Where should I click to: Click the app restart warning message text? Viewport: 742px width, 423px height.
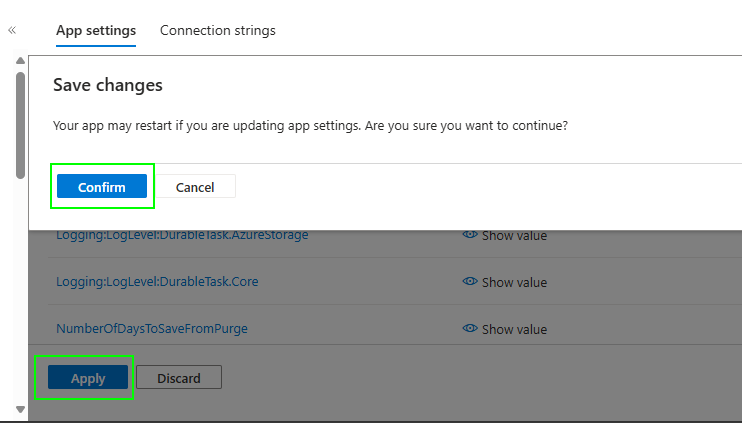tap(310, 126)
